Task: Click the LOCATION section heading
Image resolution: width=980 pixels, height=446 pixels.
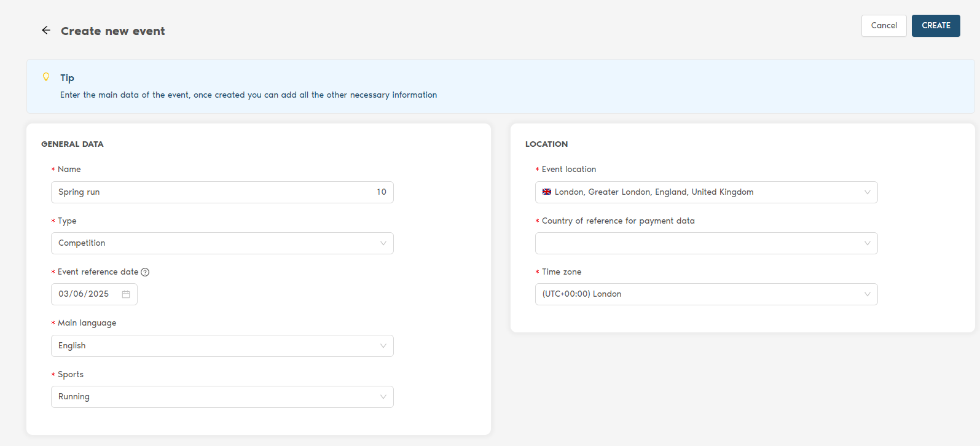Action: [546, 144]
